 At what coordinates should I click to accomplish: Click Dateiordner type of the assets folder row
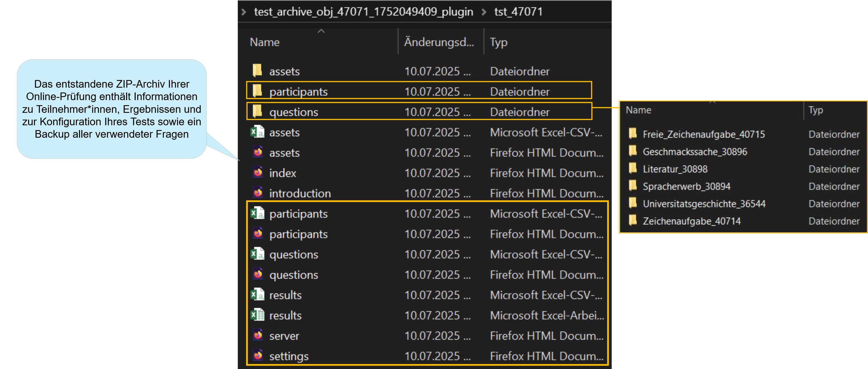point(519,72)
